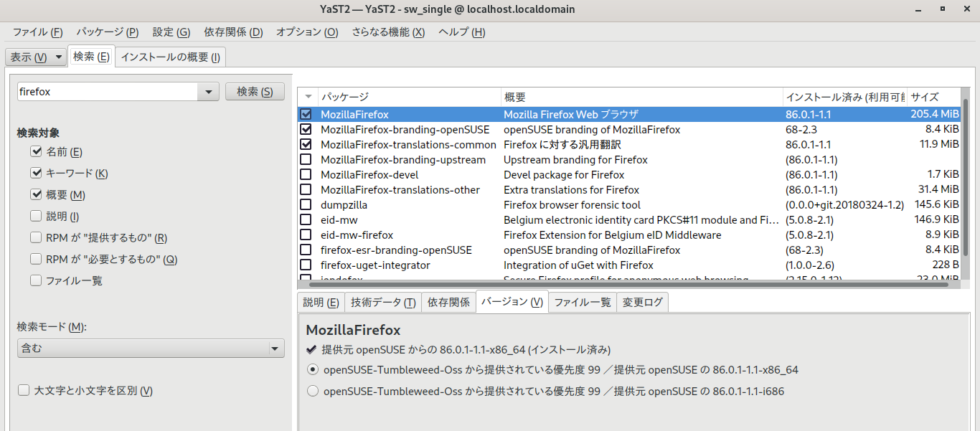Open the 設定 (G) menu

tap(171, 32)
